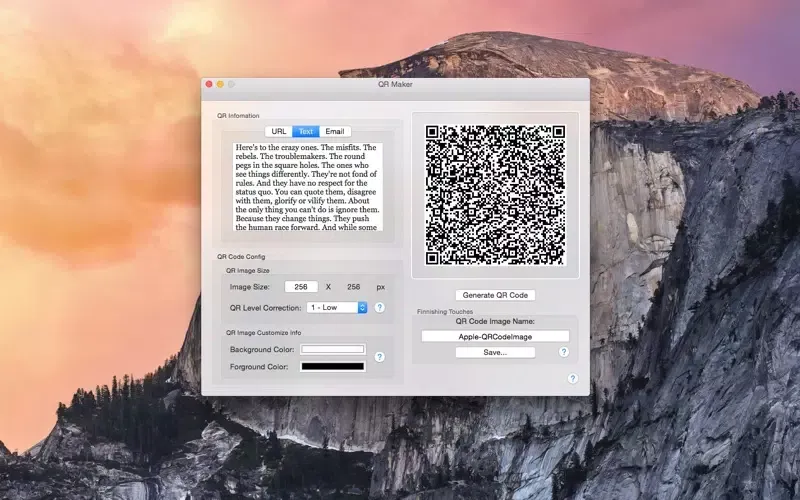Click Generate QR Code button
800x500 pixels.
(495, 295)
